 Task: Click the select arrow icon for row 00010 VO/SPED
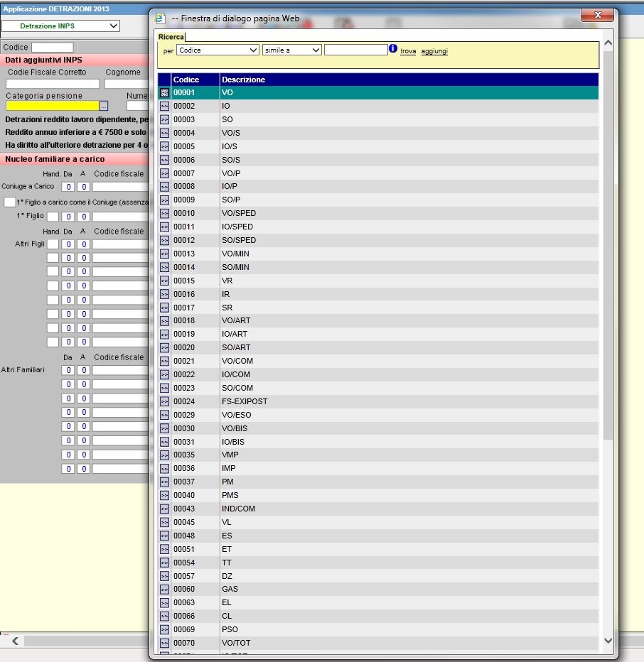(164, 214)
